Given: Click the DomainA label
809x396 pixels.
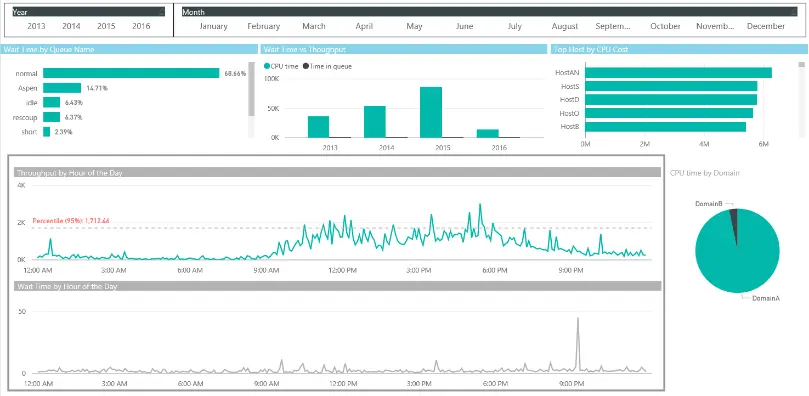Looking at the screenshot, I should (766, 299).
